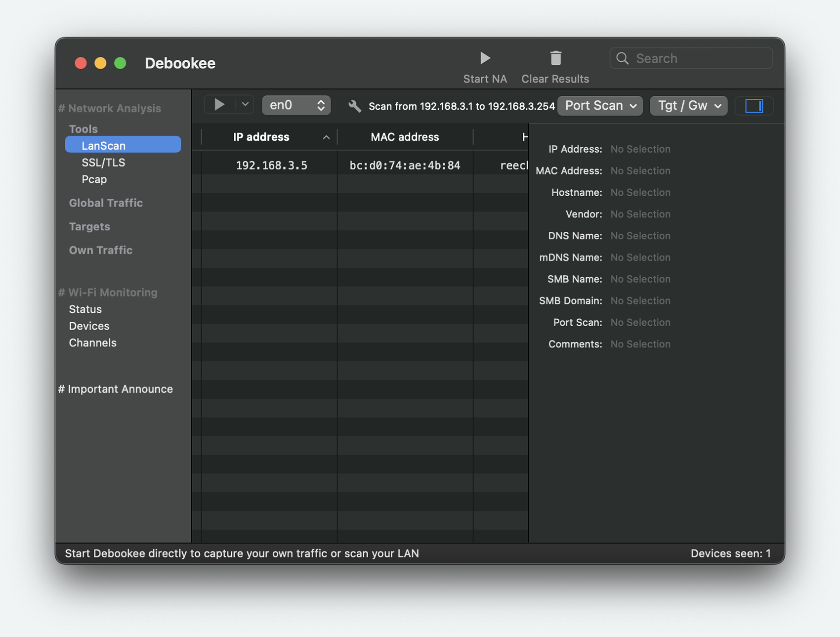The height and width of the screenshot is (637, 840).
Task: Click the status bar start message
Action: (242, 553)
